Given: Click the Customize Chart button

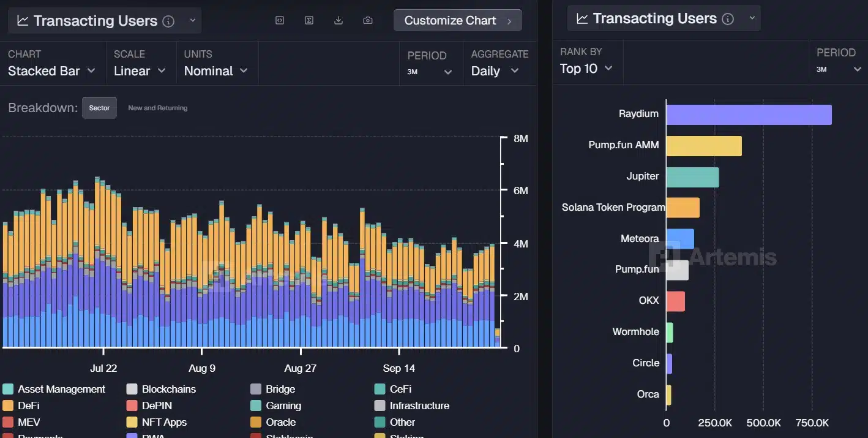Looking at the screenshot, I should [x=458, y=20].
